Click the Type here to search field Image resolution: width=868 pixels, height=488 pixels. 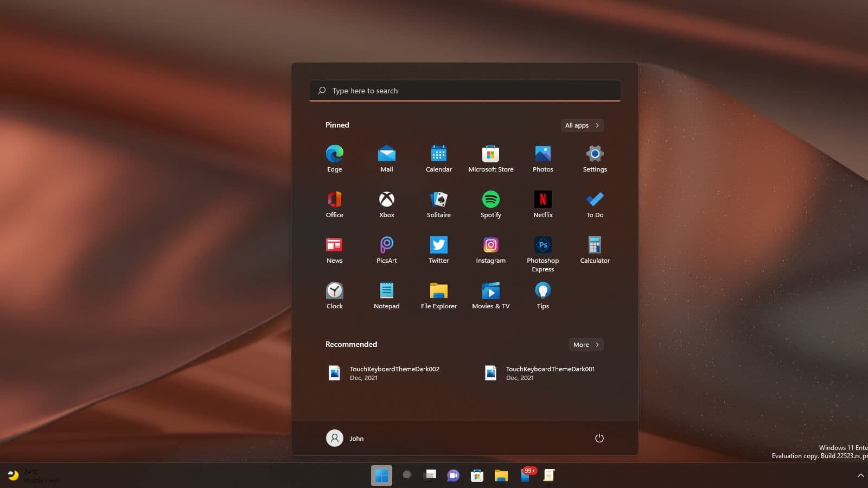tap(464, 91)
